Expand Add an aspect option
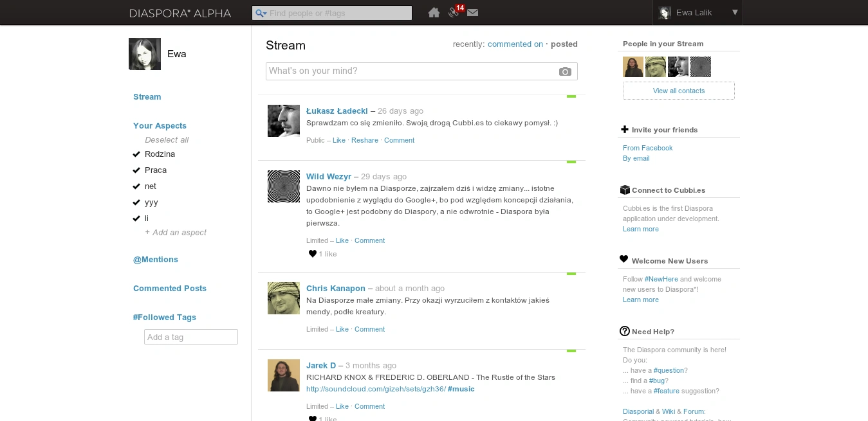The width and height of the screenshot is (868, 421). [x=176, y=233]
